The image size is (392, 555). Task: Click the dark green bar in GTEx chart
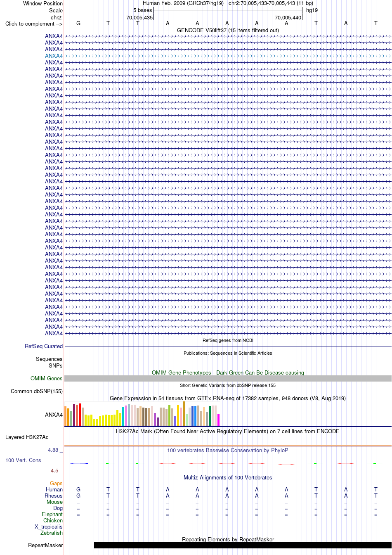tap(210, 415)
